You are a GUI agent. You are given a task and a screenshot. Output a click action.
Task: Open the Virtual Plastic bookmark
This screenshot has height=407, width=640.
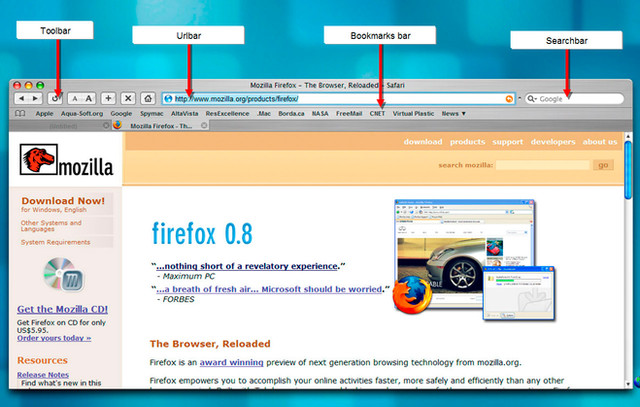pyautogui.click(x=413, y=113)
